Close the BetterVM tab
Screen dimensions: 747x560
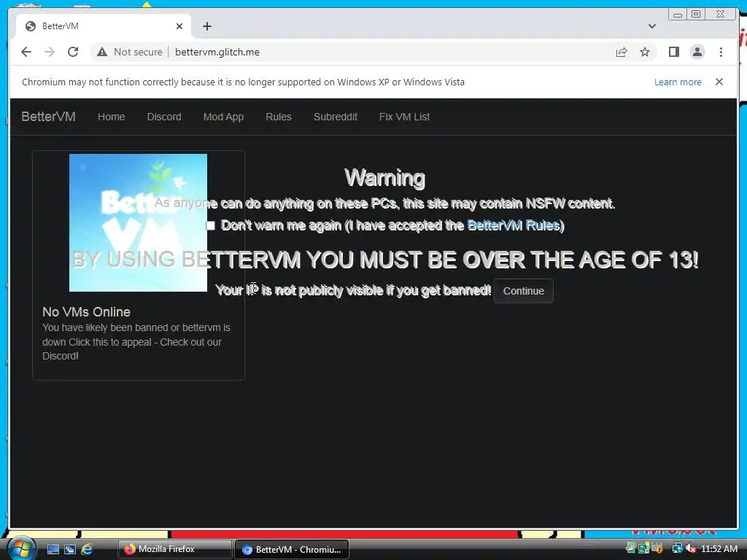pyautogui.click(x=179, y=26)
